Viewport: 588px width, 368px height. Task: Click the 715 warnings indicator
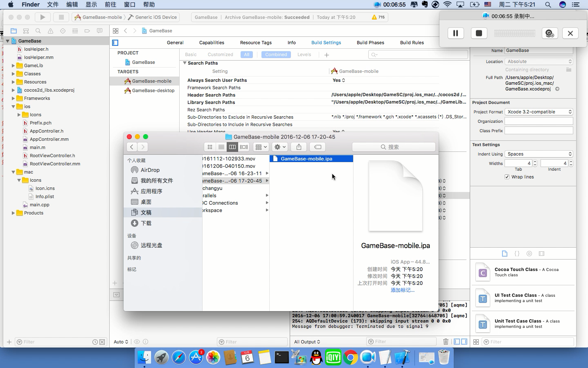[x=378, y=17]
